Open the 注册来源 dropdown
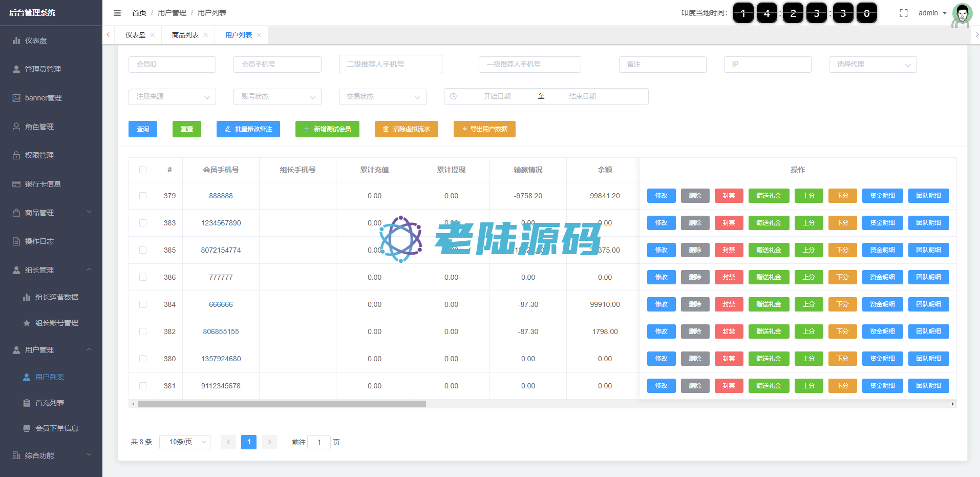The height and width of the screenshot is (477, 980). [x=172, y=96]
